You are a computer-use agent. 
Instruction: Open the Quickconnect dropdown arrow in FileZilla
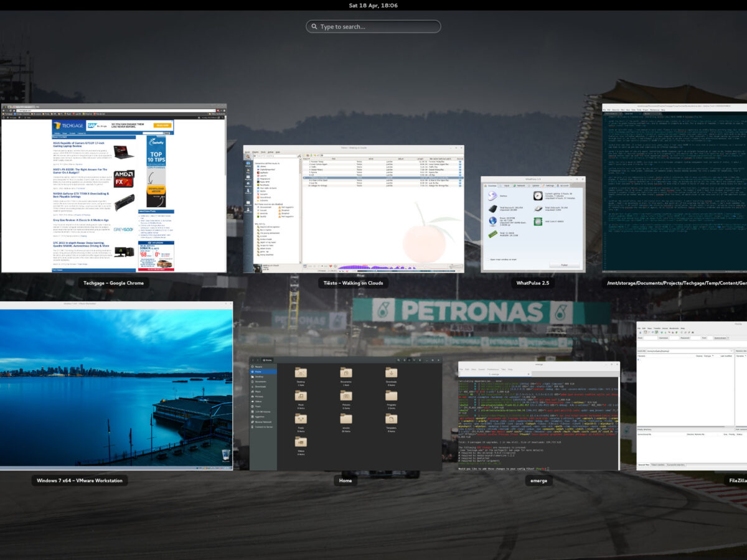[728, 338]
